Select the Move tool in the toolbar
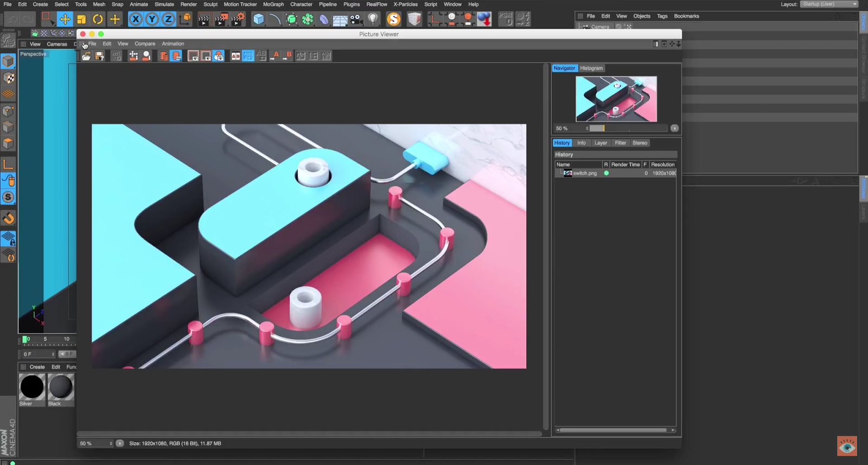 point(65,20)
